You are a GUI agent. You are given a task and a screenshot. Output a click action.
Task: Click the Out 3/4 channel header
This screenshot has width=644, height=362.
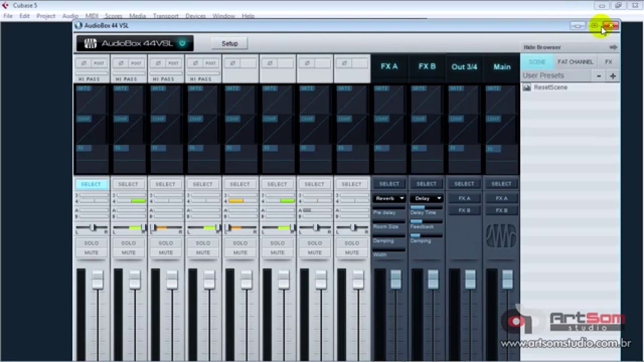464,66
